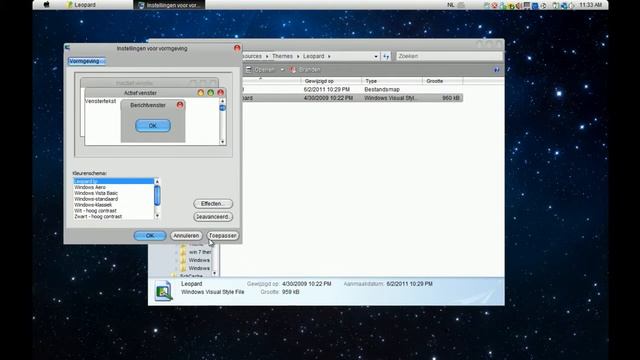
Task: Click the Leopard breadcrumb in Explorer
Action: 313,56
